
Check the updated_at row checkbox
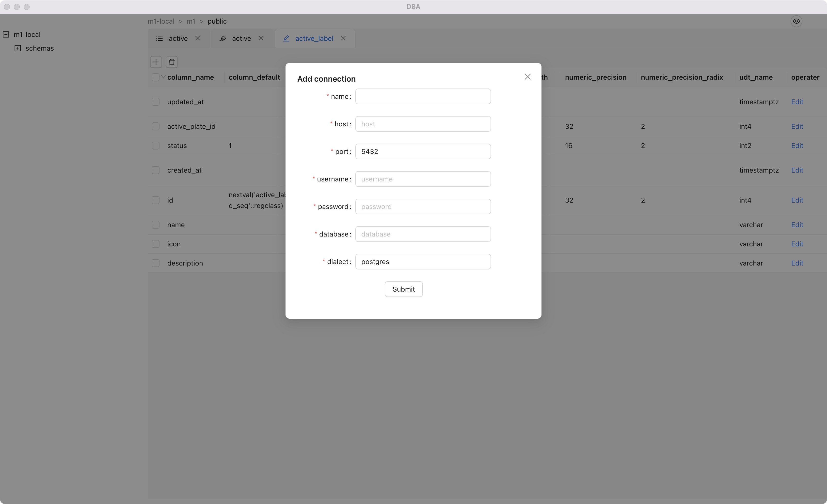[x=155, y=102]
